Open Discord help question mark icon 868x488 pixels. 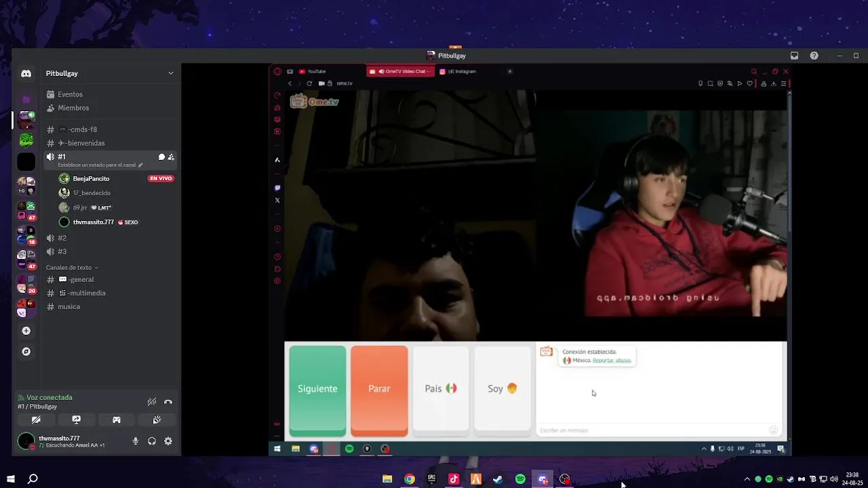814,56
